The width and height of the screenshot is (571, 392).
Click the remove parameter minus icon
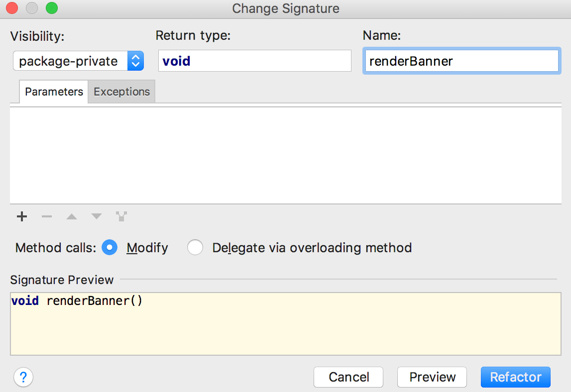47,216
